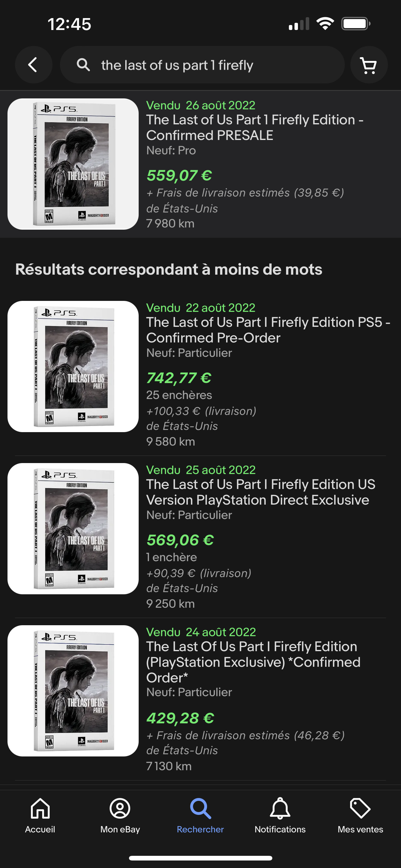Tap the home indicator bar
This screenshot has width=401, height=868.
click(200, 858)
